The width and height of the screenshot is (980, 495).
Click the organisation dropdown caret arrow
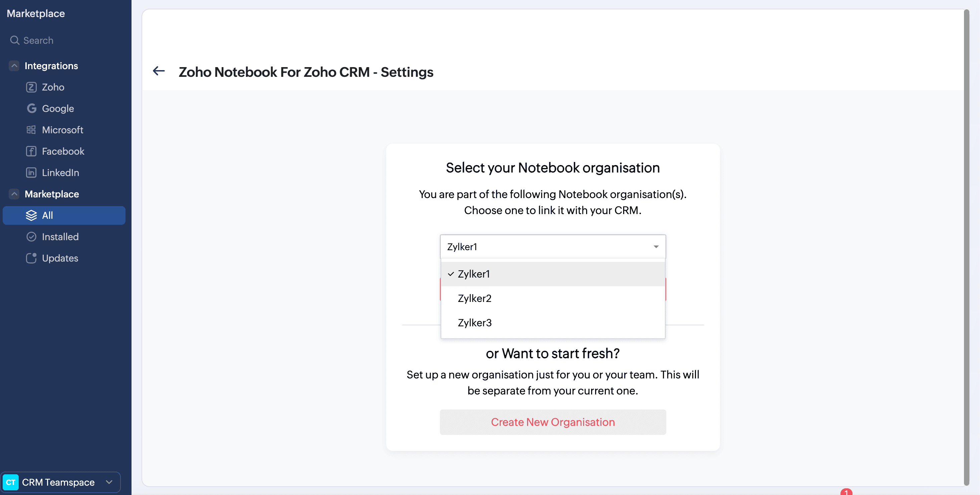pos(656,247)
